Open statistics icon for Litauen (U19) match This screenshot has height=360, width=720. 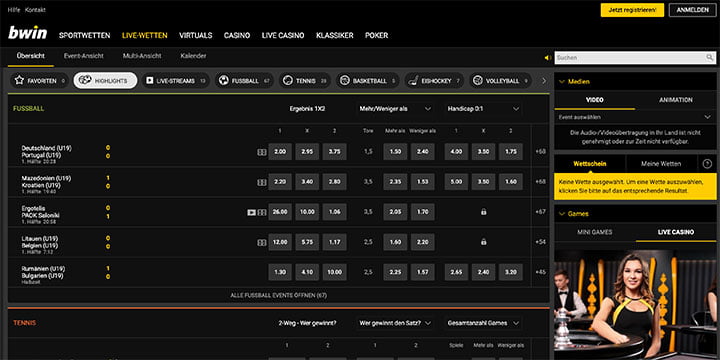(262, 242)
